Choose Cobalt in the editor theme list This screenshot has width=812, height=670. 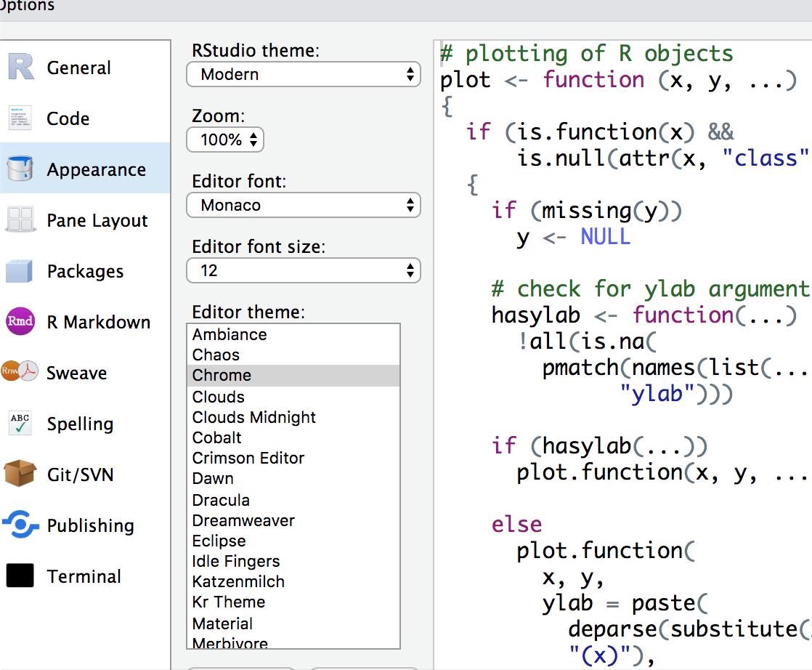tap(216, 437)
